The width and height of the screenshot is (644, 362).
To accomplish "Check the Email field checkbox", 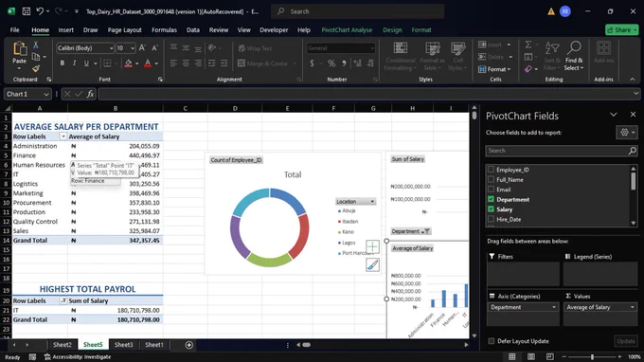I will pos(491,189).
